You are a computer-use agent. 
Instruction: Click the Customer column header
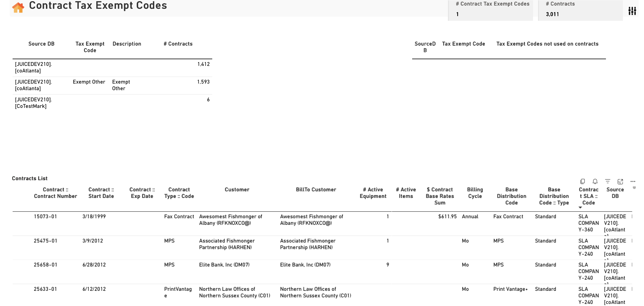tap(237, 190)
